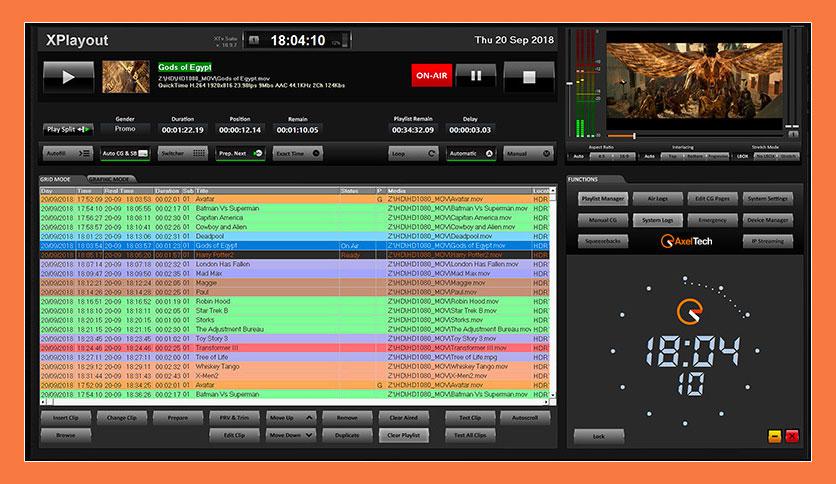Click the yellow minimize icon in Functions panel
Screen dimensions: 836x484
[774, 436]
